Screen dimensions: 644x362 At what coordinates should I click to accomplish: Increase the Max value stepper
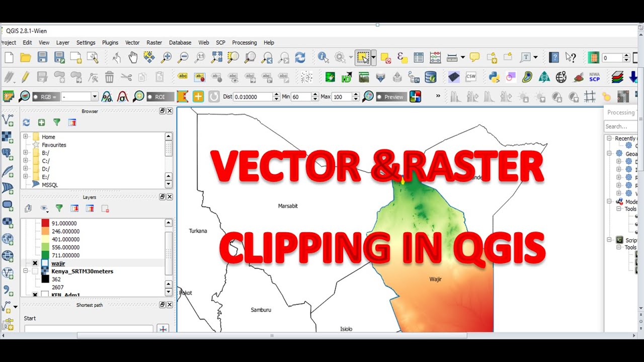(x=356, y=94)
